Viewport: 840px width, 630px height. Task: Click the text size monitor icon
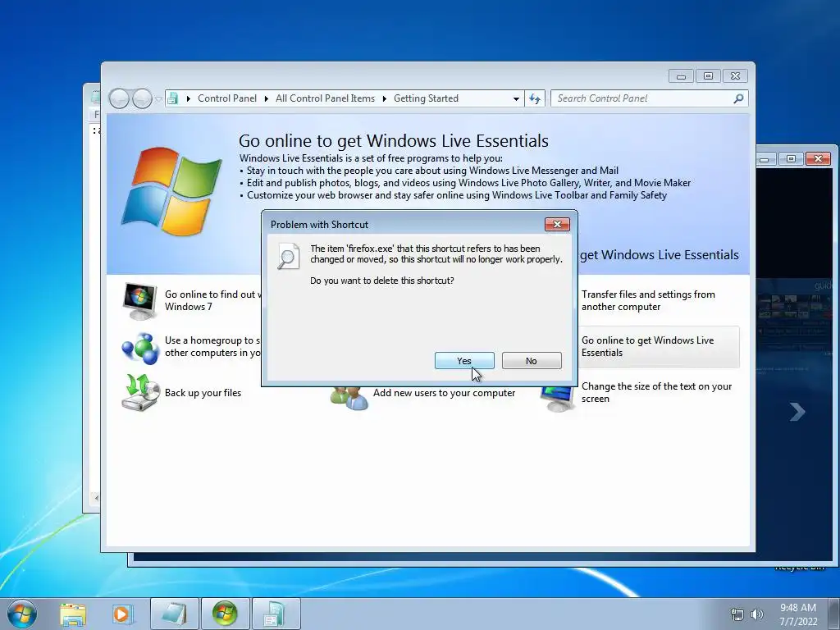[558, 399]
